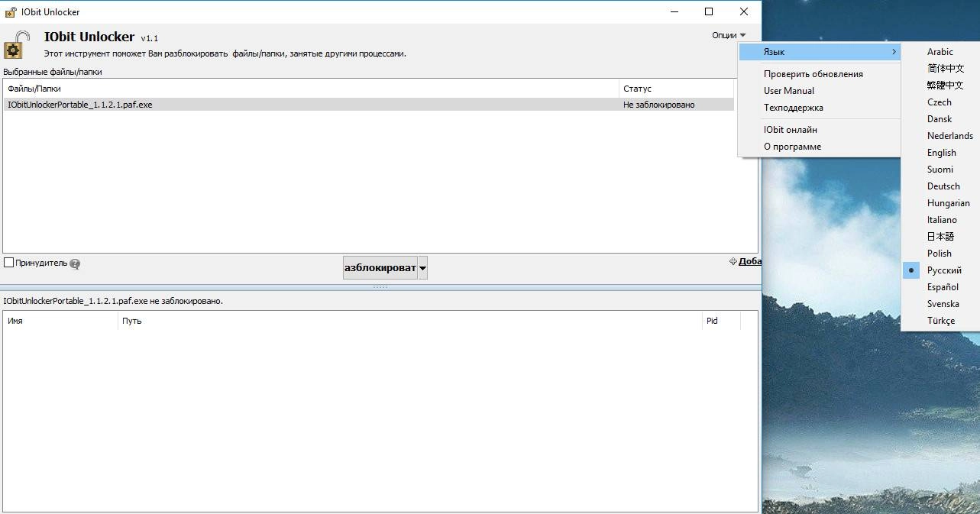
Task: Click the help question mark beside Принудитель
Action: 75,264
